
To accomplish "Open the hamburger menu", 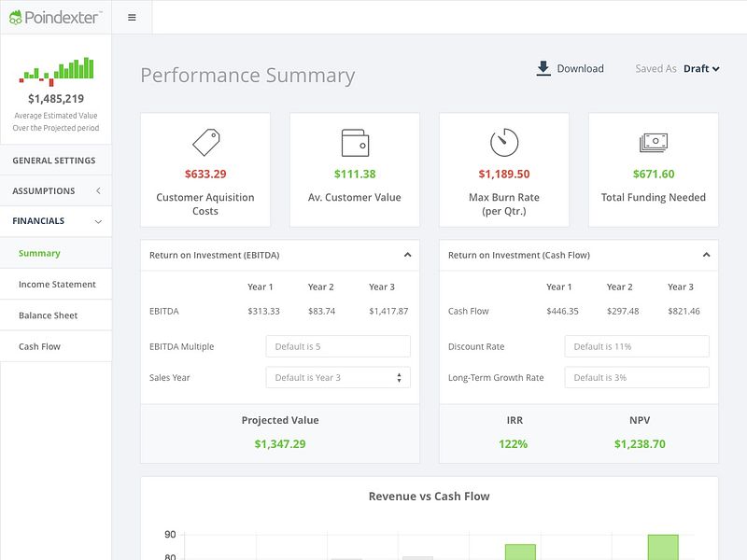I will point(132,16).
